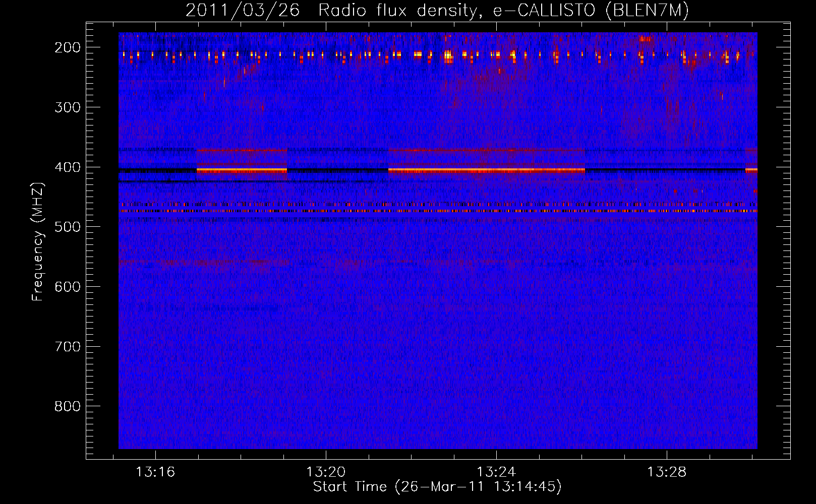The image size is (816, 504).
Task: Click the 500 frequency tick label
Action: pos(68,227)
